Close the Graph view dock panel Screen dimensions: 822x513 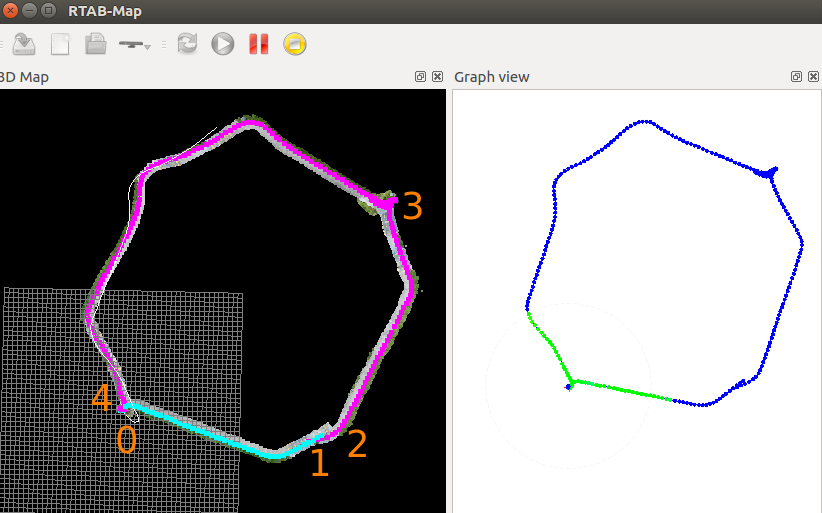point(812,77)
